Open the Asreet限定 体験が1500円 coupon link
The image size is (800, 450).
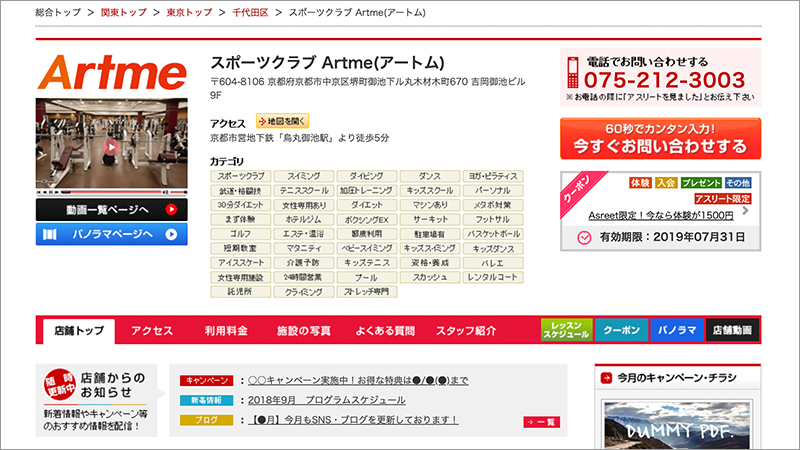click(x=661, y=215)
